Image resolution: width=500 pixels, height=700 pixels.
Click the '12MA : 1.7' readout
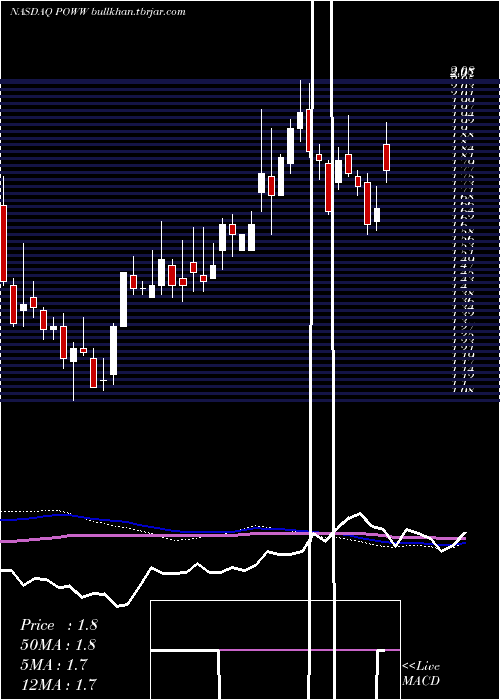pos(58,684)
